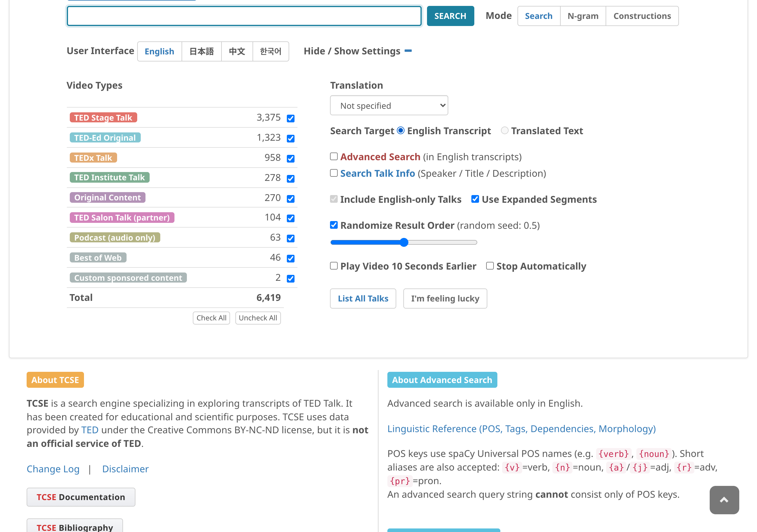This screenshot has width=757, height=532.
Task: Open the Translation language dropdown
Action: tap(389, 106)
